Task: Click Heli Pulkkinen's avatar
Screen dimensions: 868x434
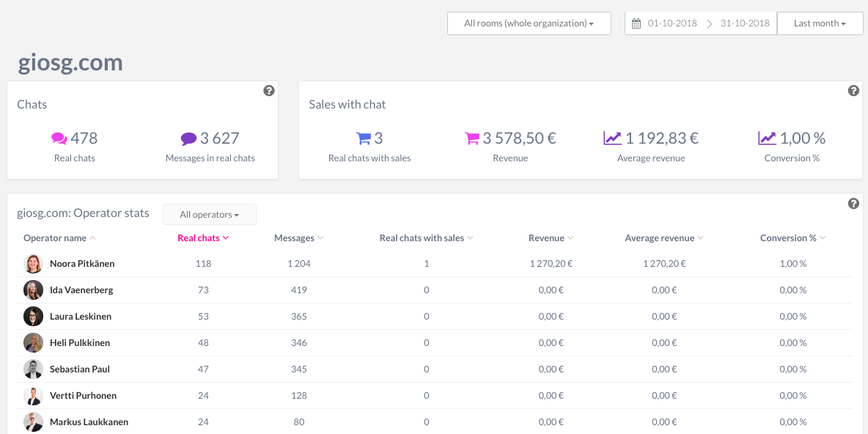Action: tap(33, 342)
